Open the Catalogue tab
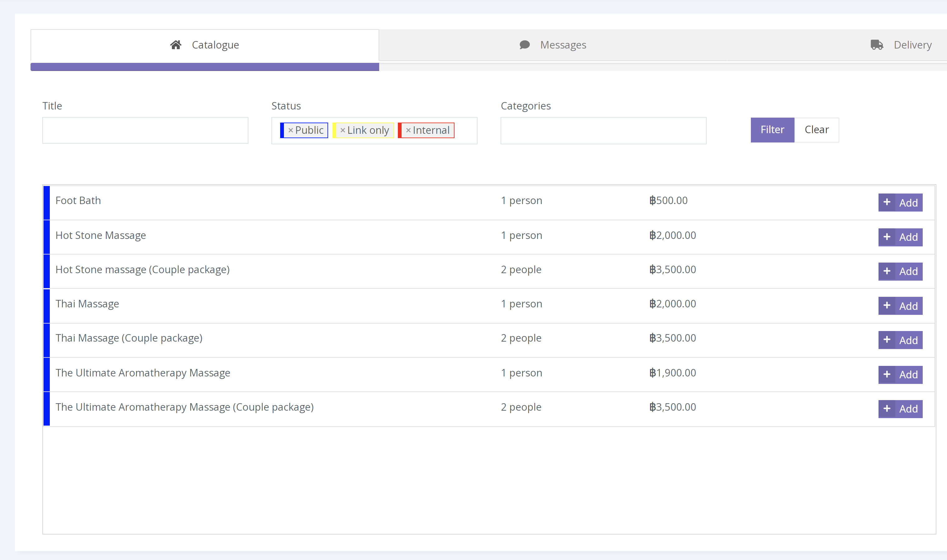This screenshot has height=560, width=947. pyautogui.click(x=205, y=45)
